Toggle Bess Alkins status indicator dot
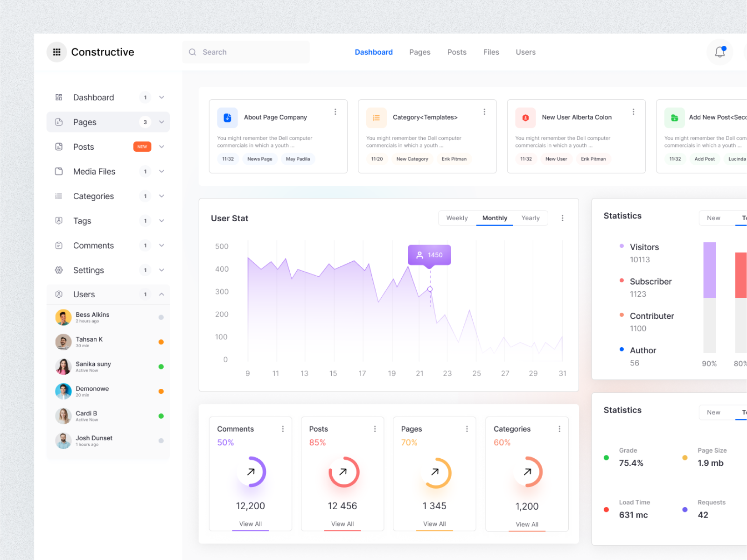Screen dimensions: 747x560 161,317
